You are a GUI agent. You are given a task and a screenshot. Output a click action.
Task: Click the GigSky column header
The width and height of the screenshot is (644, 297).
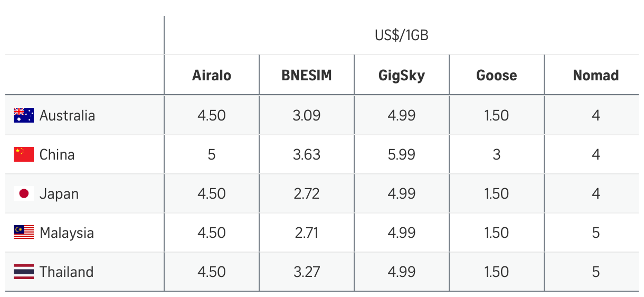click(402, 75)
